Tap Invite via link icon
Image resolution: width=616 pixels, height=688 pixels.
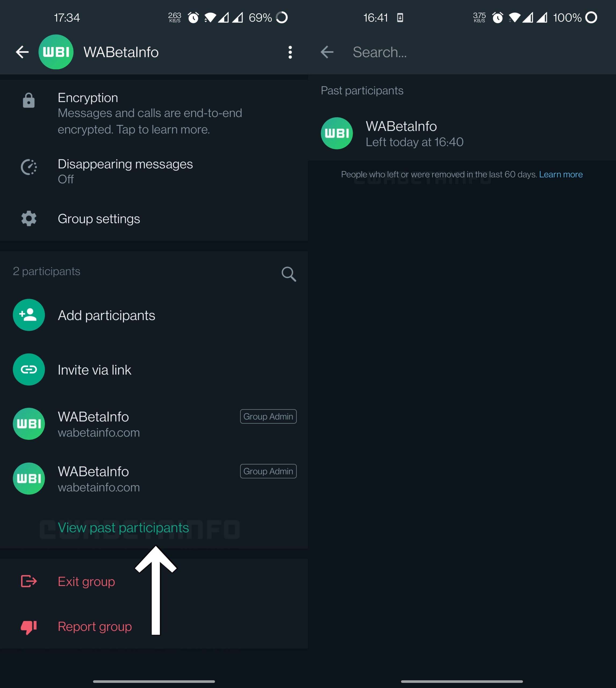[29, 369]
